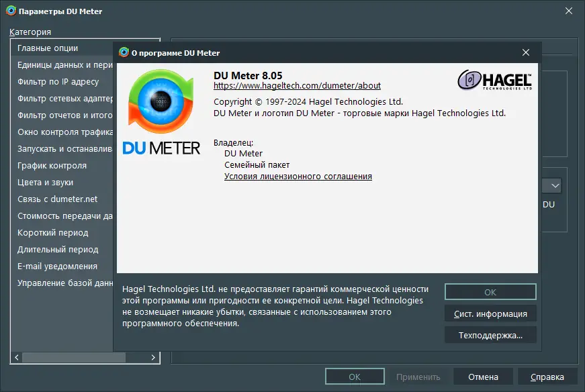Select Запускать и останавливать category
585x392 pixels.
click(x=62, y=149)
